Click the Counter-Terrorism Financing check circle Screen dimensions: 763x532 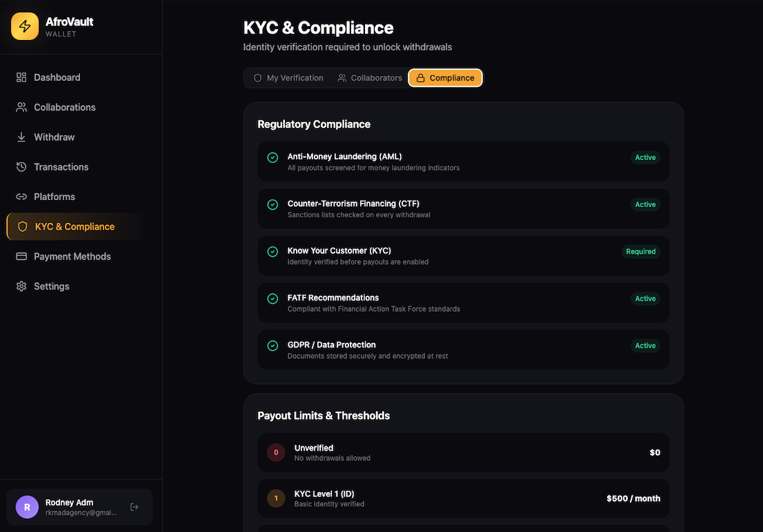coord(272,204)
